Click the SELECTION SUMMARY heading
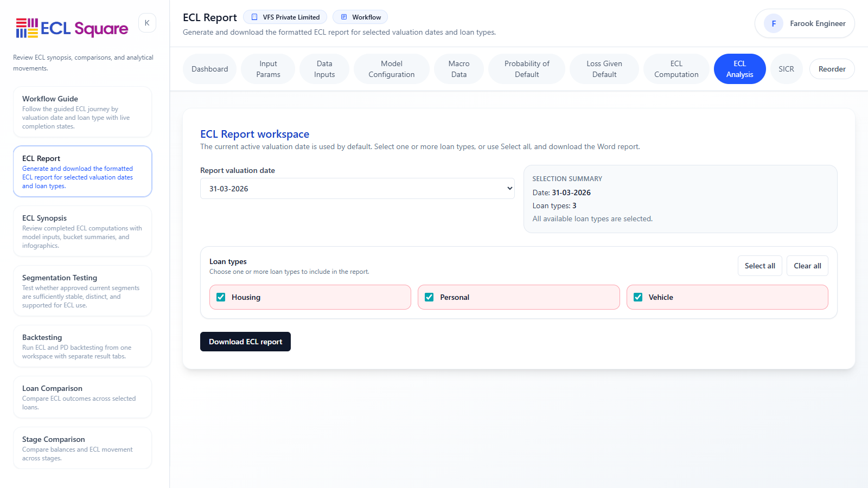The width and height of the screenshot is (868, 488). point(567,178)
